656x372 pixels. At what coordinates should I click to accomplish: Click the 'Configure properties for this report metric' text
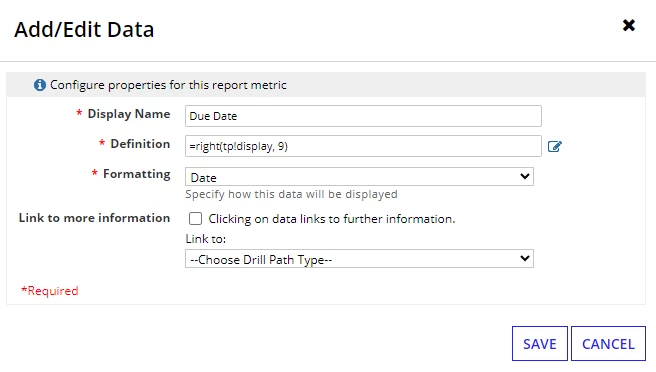pos(168,85)
